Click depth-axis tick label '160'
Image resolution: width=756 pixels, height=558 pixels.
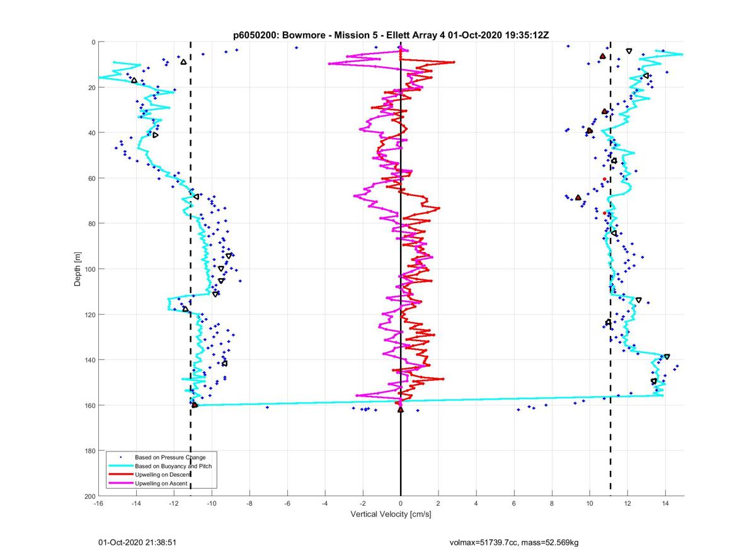(89, 405)
